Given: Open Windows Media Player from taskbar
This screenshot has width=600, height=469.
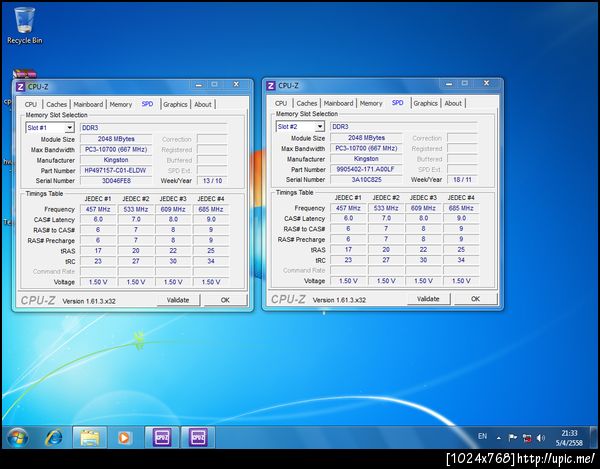Looking at the screenshot, I should [x=124, y=437].
